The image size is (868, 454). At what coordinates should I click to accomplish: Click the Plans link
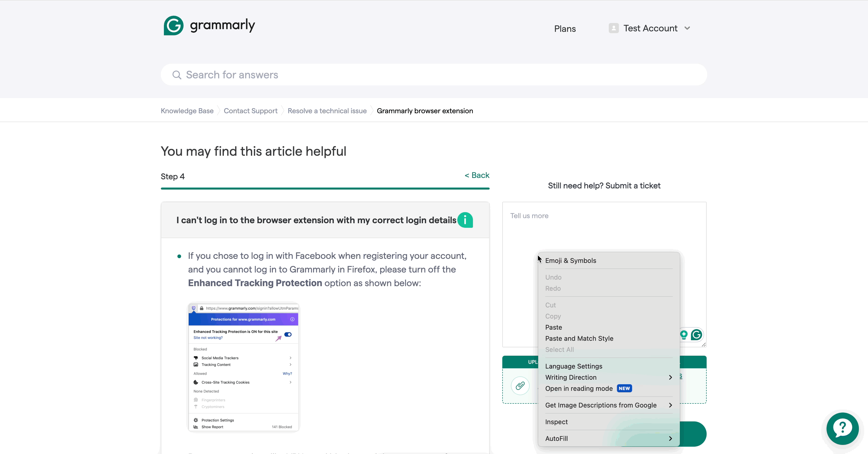pos(565,29)
